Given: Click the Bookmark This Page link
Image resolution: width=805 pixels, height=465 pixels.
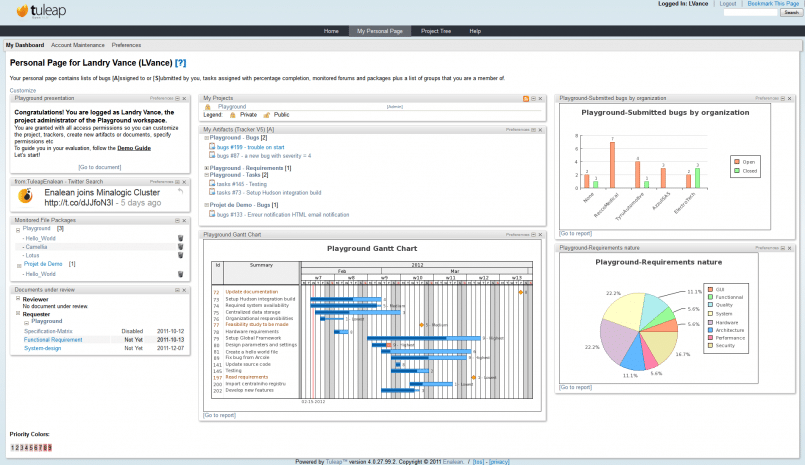Looking at the screenshot, I should click(x=773, y=4).
